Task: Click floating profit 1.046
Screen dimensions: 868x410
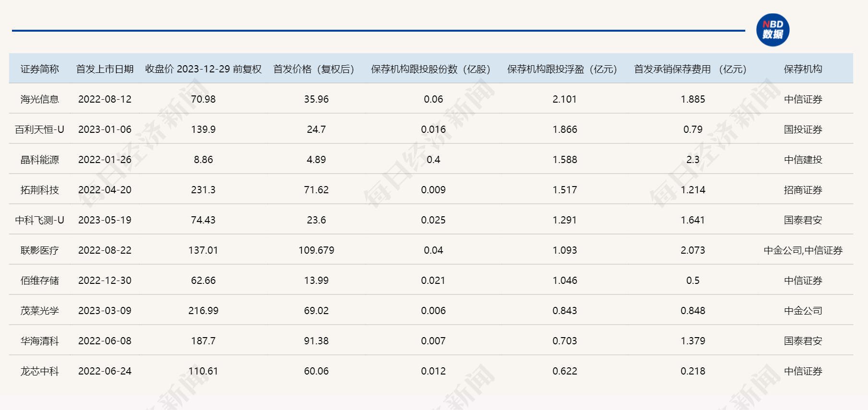Action: pyautogui.click(x=565, y=281)
